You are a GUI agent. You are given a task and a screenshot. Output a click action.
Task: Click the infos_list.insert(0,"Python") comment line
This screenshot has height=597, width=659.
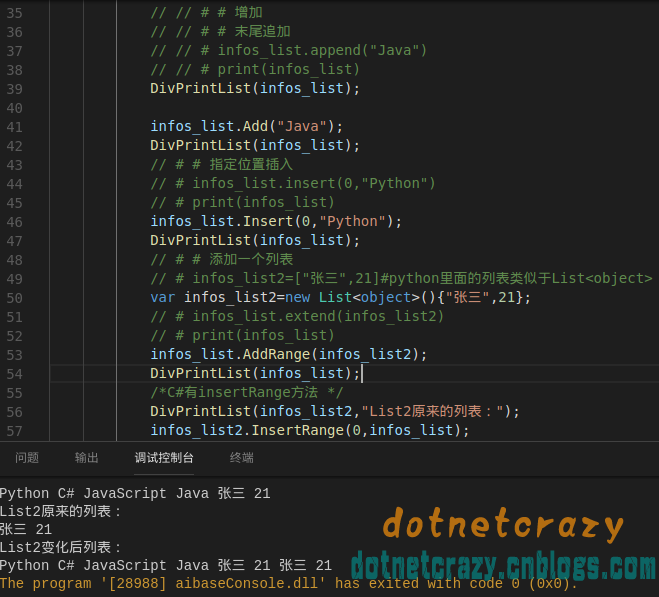point(293,183)
